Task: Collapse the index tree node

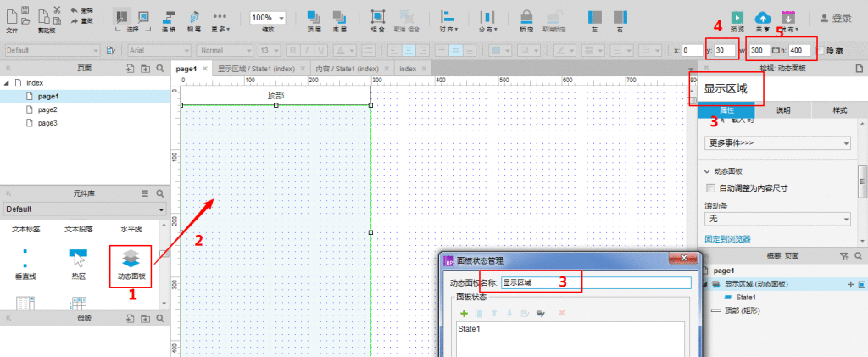Action: 7,83
